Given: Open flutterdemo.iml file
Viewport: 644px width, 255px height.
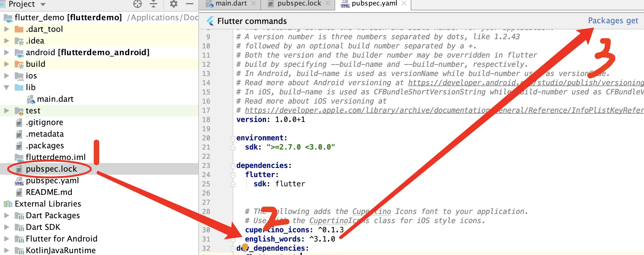Looking at the screenshot, I should tap(56, 157).
